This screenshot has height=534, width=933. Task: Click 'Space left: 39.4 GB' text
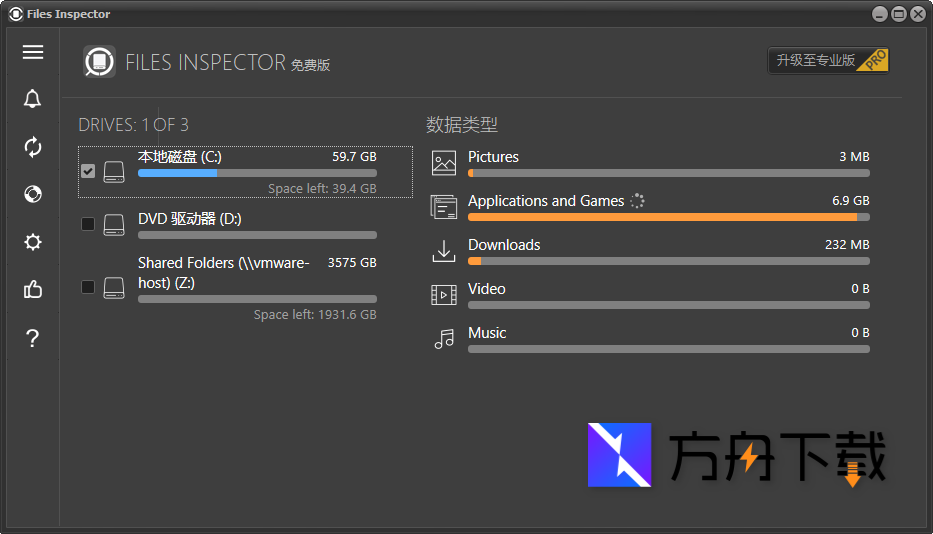[x=322, y=189]
